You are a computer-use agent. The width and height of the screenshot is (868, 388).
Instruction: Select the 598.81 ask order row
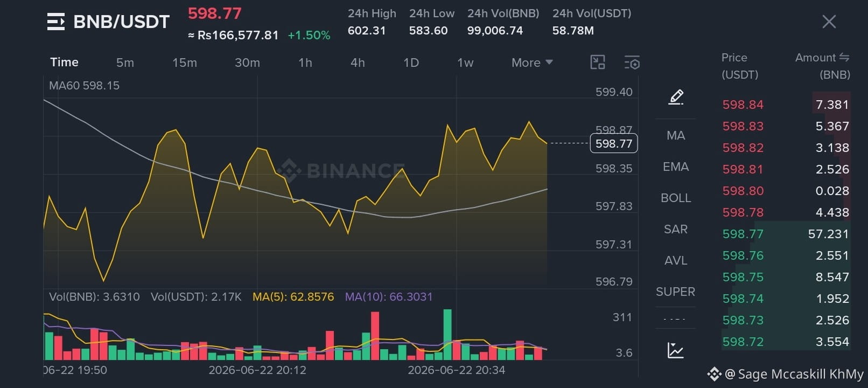(x=786, y=169)
